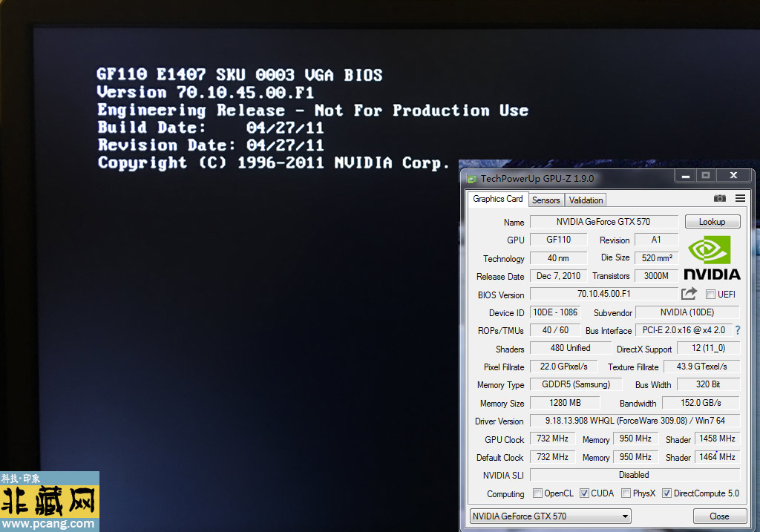Click the Release Date value Dec 7, 2010
This screenshot has width=760, height=532.
pyautogui.click(x=558, y=276)
